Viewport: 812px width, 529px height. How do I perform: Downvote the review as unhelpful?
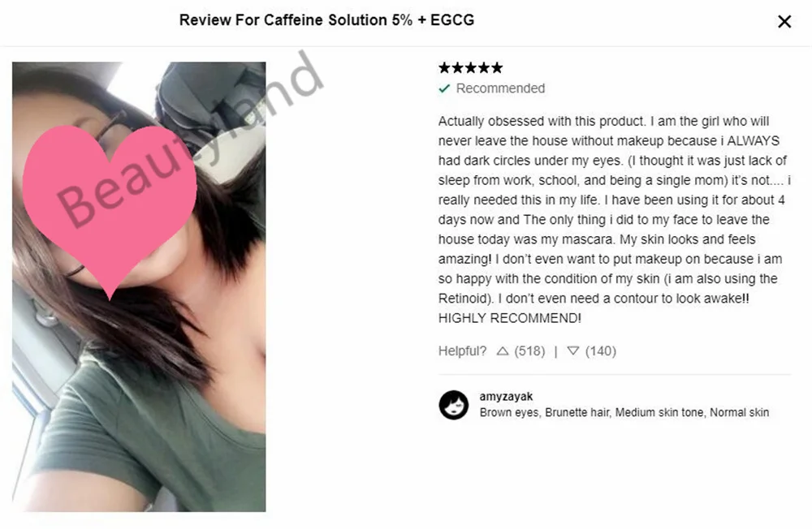pyautogui.click(x=572, y=351)
